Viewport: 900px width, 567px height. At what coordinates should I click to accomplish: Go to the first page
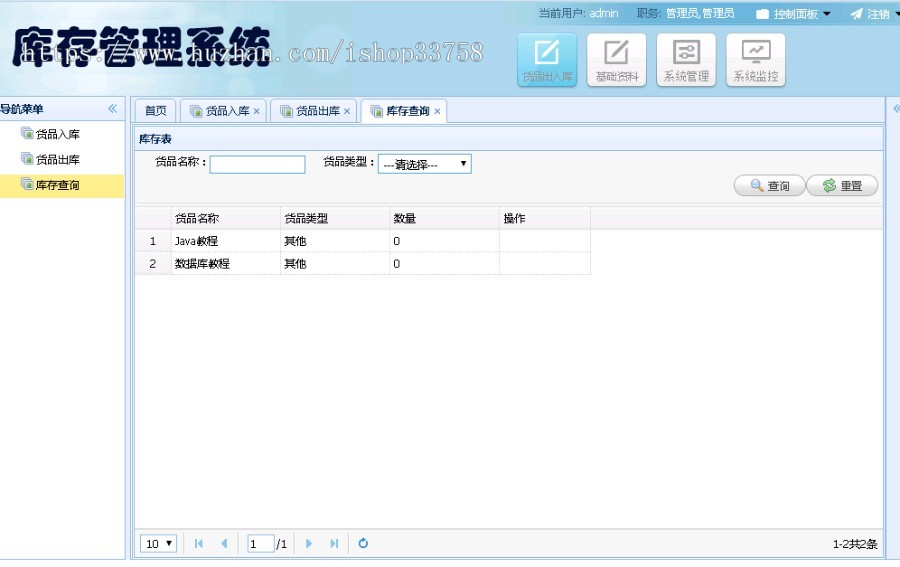[x=199, y=543]
